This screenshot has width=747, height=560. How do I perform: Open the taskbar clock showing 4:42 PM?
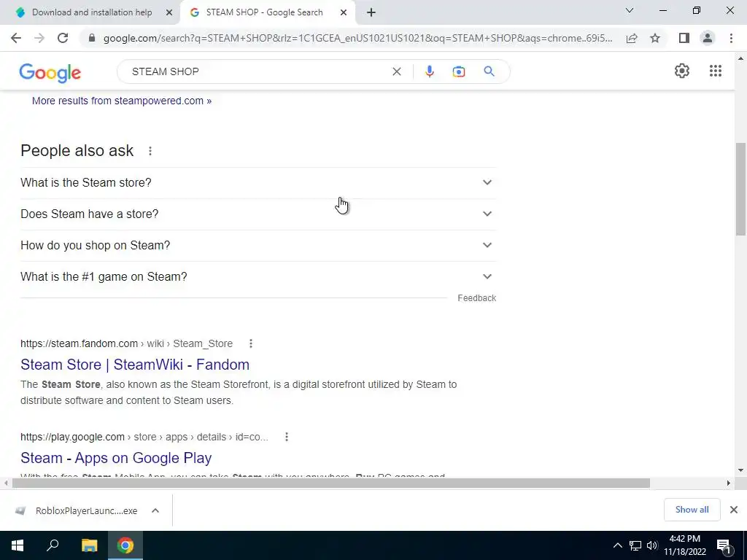point(685,545)
